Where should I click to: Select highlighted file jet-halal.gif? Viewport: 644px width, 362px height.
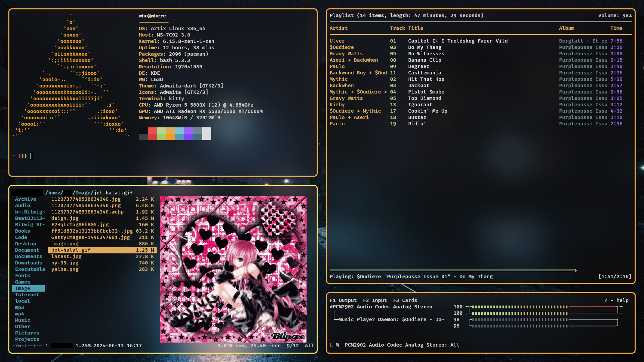tap(103, 250)
